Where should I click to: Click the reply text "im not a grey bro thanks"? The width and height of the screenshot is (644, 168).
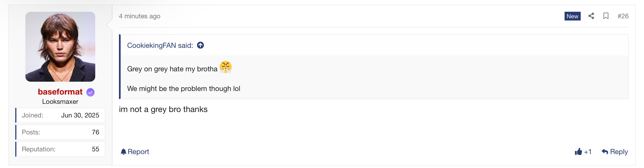(x=163, y=109)
